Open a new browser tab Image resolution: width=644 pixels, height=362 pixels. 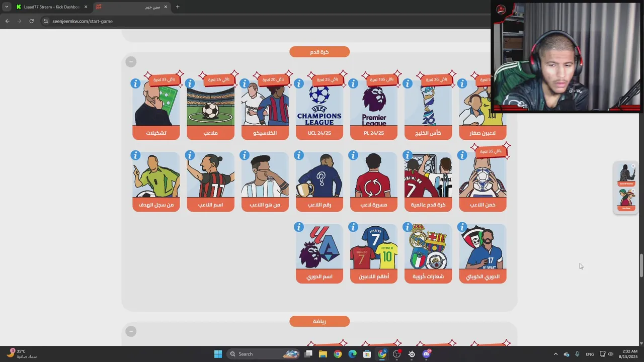point(178,7)
